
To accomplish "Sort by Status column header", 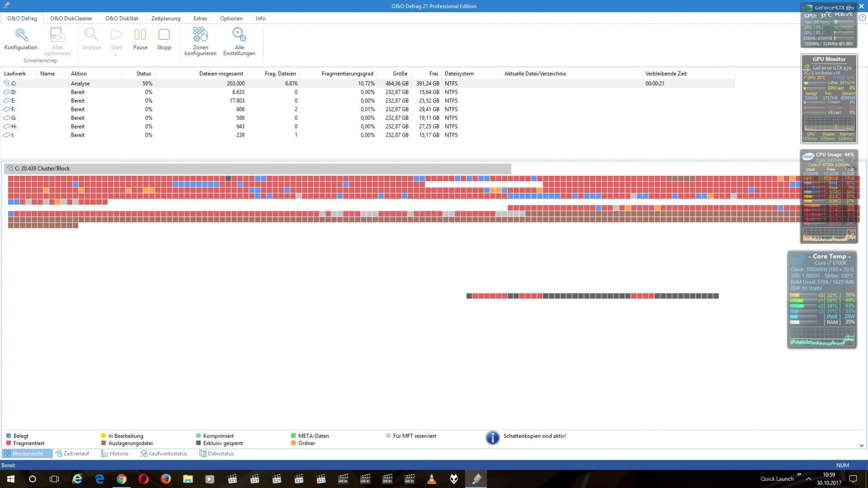I will [x=138, y=73].
